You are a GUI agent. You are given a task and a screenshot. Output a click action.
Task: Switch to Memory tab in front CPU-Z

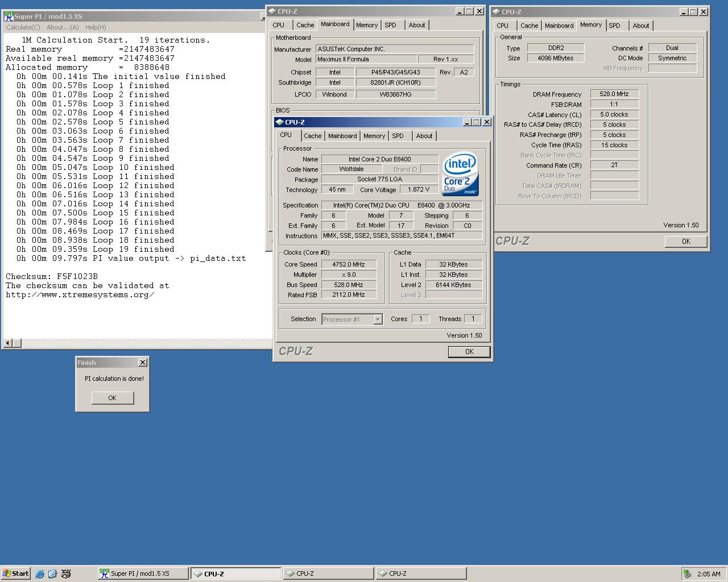pyautogui.click(x=374, y=136)
